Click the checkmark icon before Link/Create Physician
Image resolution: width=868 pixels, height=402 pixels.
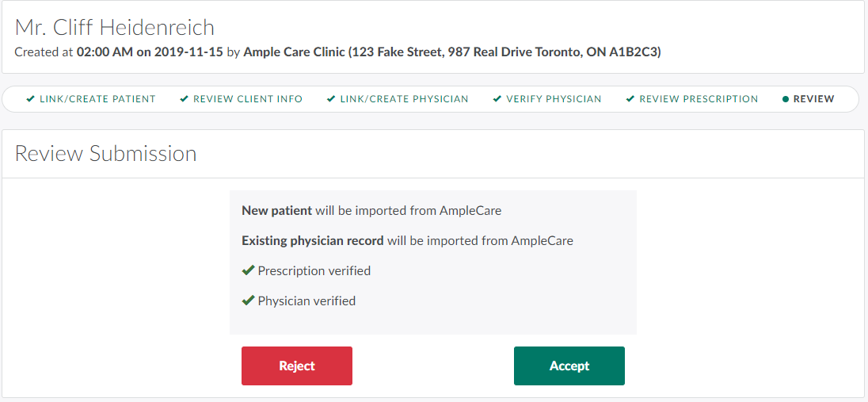tap(331, 99)
